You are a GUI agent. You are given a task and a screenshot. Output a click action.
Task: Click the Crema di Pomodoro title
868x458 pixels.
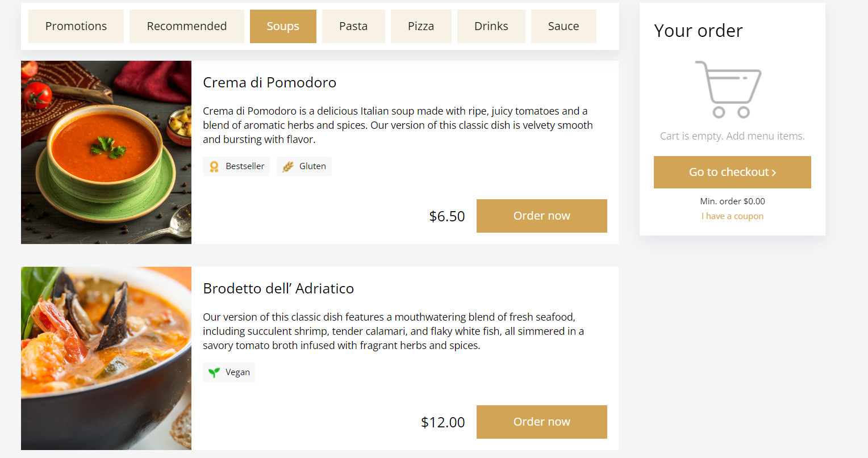pyautogui.click(x=270, y=82)
